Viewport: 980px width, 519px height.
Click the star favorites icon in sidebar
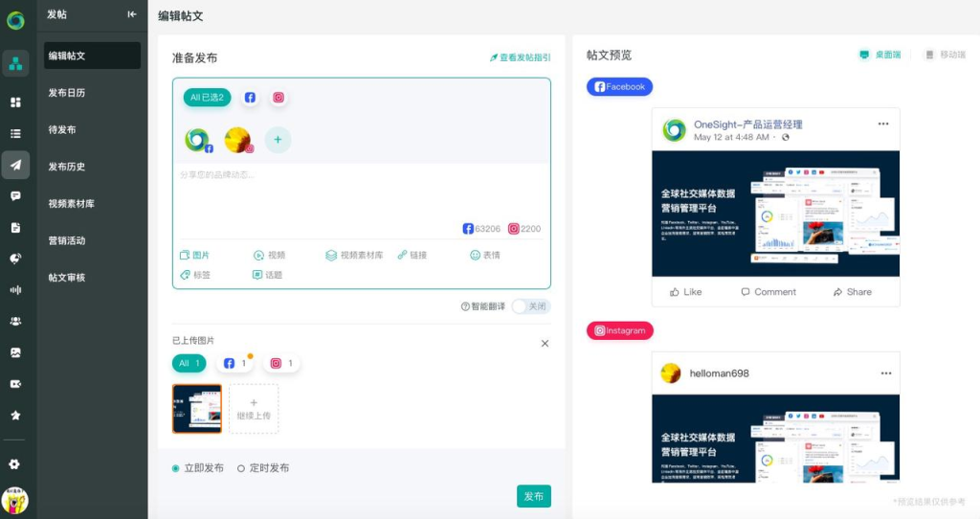pos(15,416)
